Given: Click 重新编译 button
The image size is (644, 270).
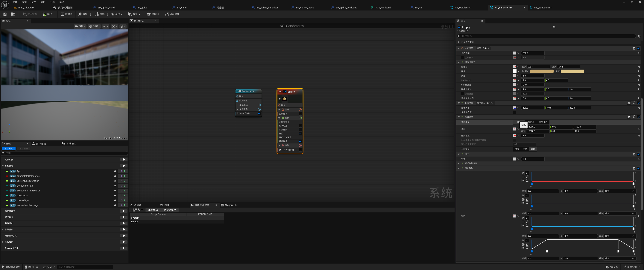Looking at the screenshot, I should 153,210.
